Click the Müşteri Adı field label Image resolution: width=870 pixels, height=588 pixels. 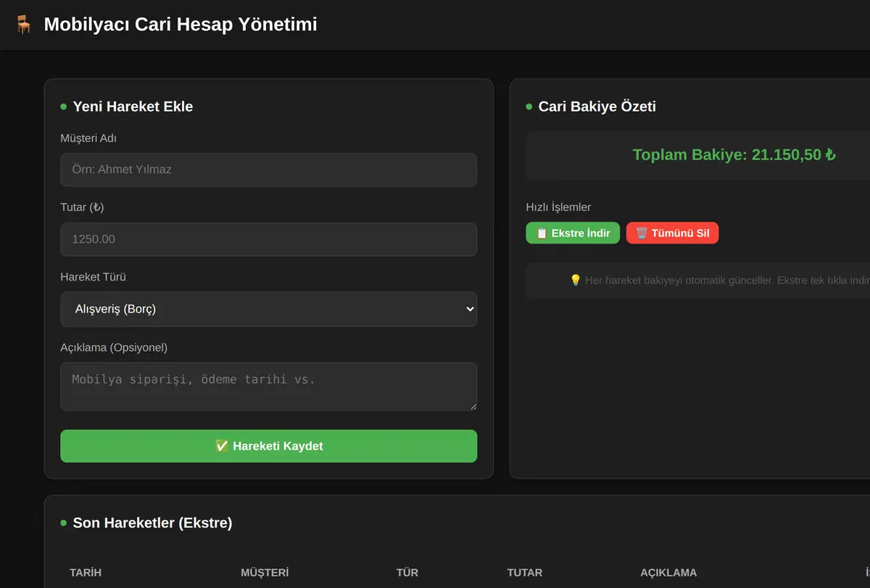(88, 138)
